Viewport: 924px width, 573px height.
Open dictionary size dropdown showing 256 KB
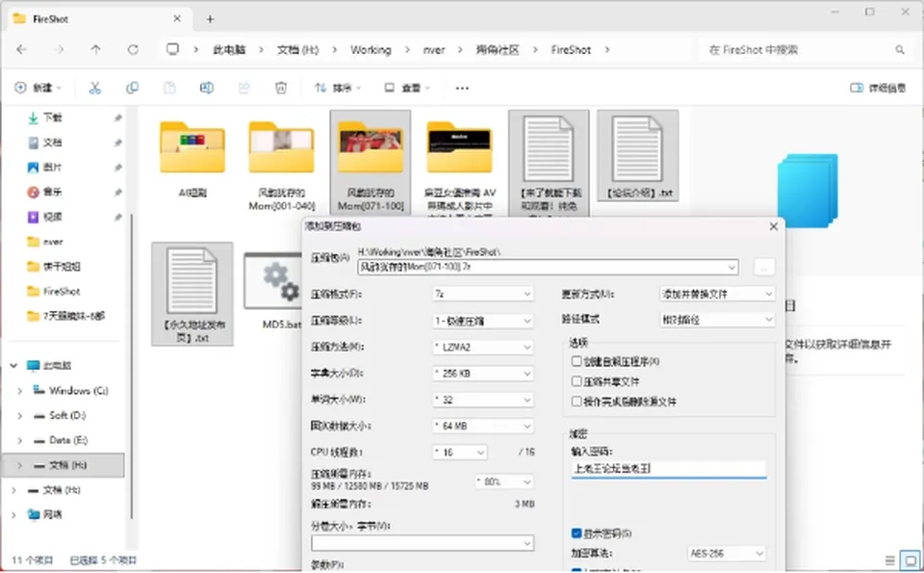(482, 373)
